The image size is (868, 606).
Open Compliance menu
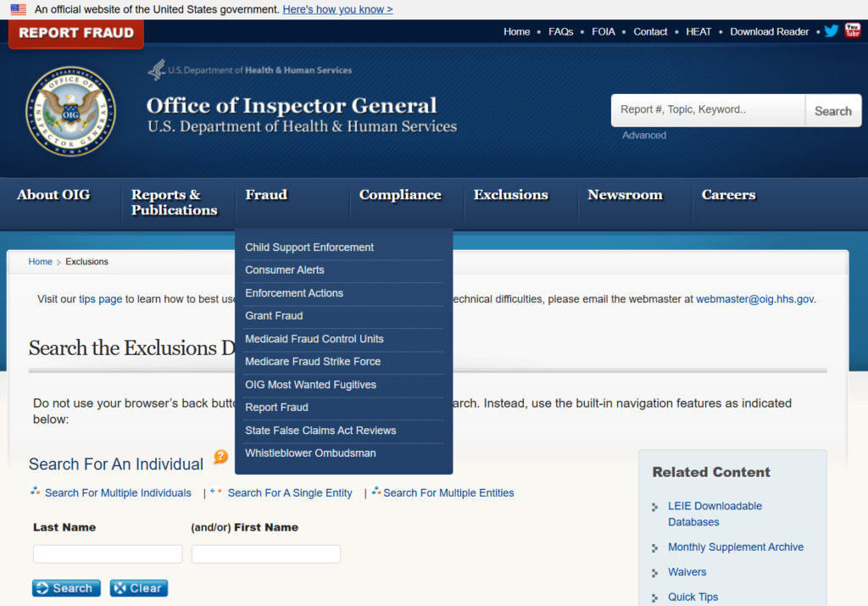(400, 195)
